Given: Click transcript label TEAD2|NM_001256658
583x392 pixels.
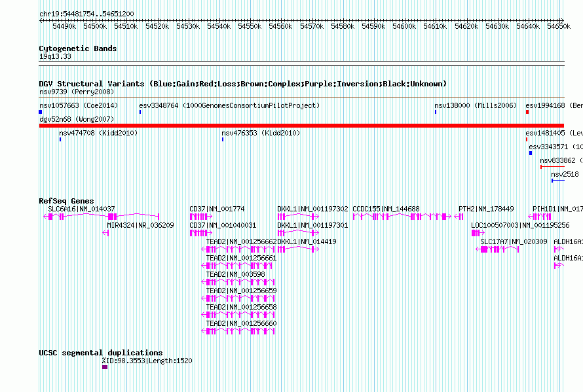Looking at the screenshot, I should point(241,307).
